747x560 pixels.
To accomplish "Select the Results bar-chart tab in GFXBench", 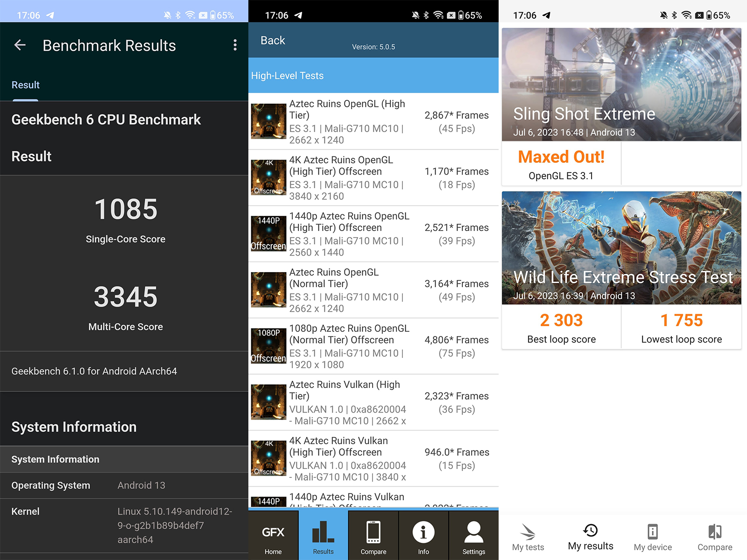I will (323, 535).
